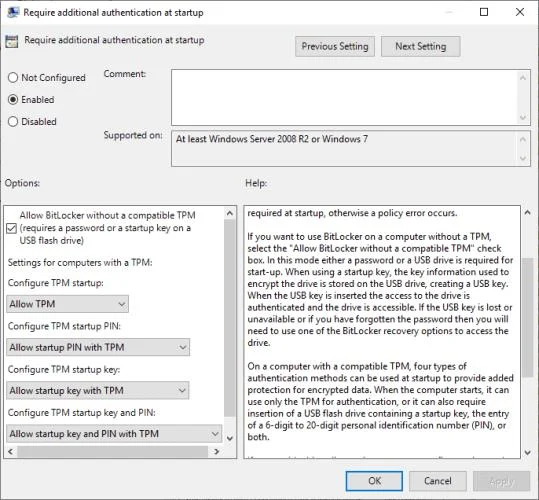Click the Options list scroll up arrow

tap(230, 213)
